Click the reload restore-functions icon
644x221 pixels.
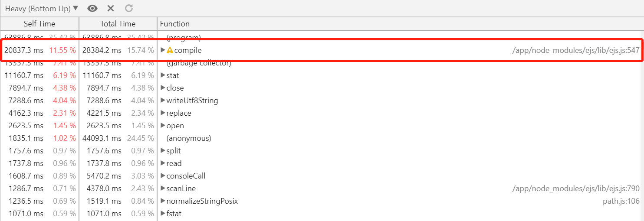[129, 8]
